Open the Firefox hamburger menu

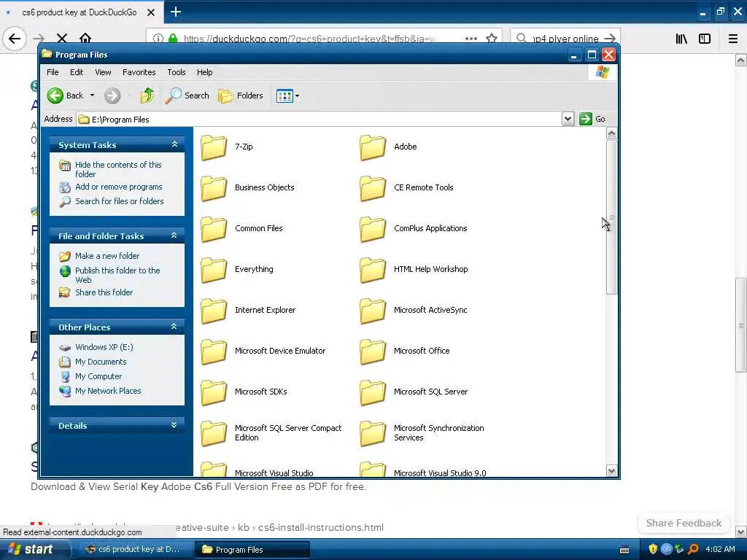click(x=732, y=39)
